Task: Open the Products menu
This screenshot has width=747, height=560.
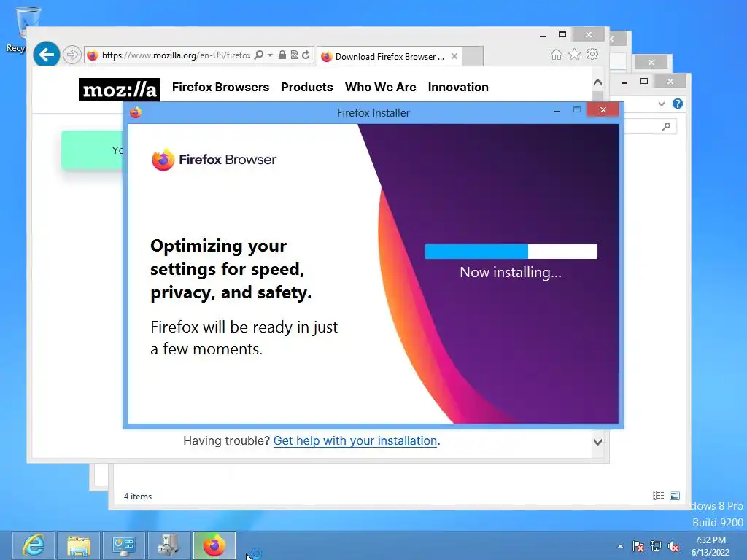Action: click(307, 87)
